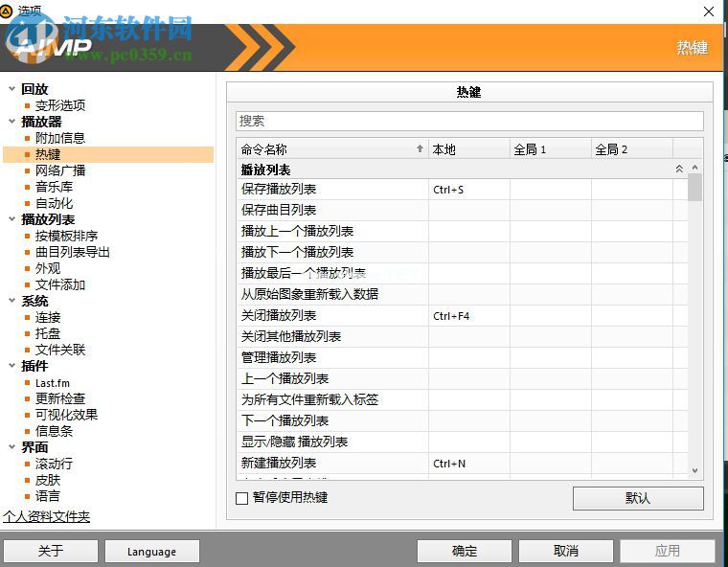The image size is (728, 567).
Task: Select the 显示/隐藏 播放列表 row
Action: [x=462, y=442]
